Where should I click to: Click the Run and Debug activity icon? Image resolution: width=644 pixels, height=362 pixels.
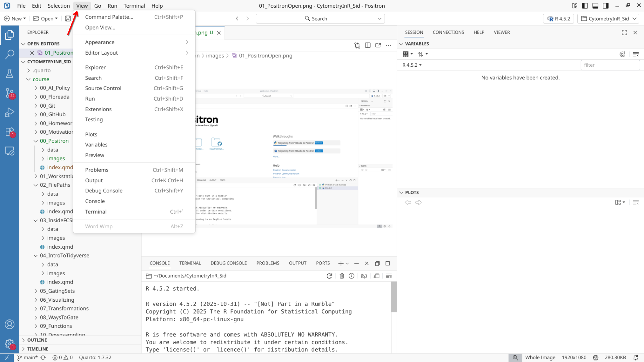(x=9, y=112)
